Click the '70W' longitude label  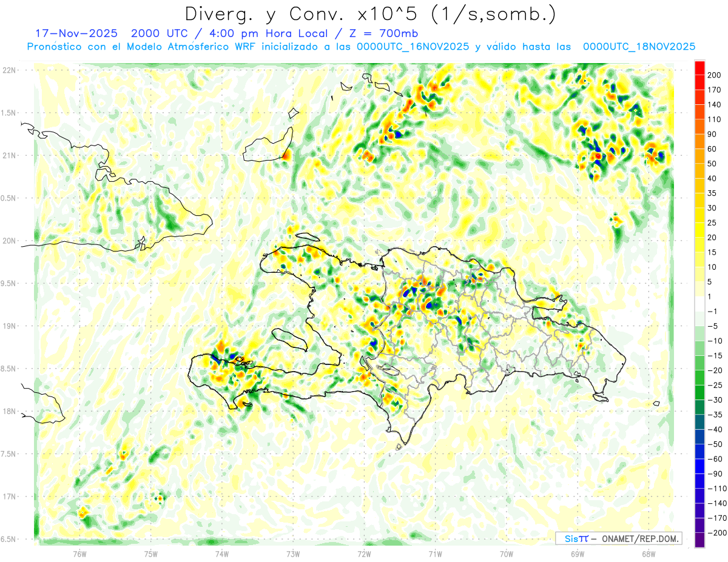tap(506, 554)
